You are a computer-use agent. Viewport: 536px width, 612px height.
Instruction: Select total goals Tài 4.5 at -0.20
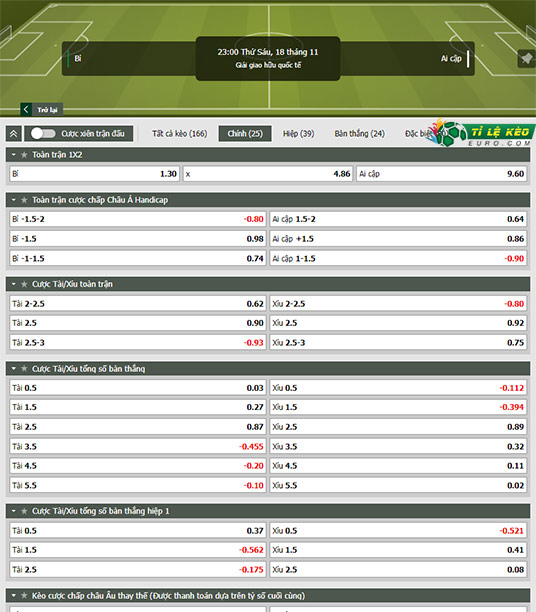coord(137,466)
